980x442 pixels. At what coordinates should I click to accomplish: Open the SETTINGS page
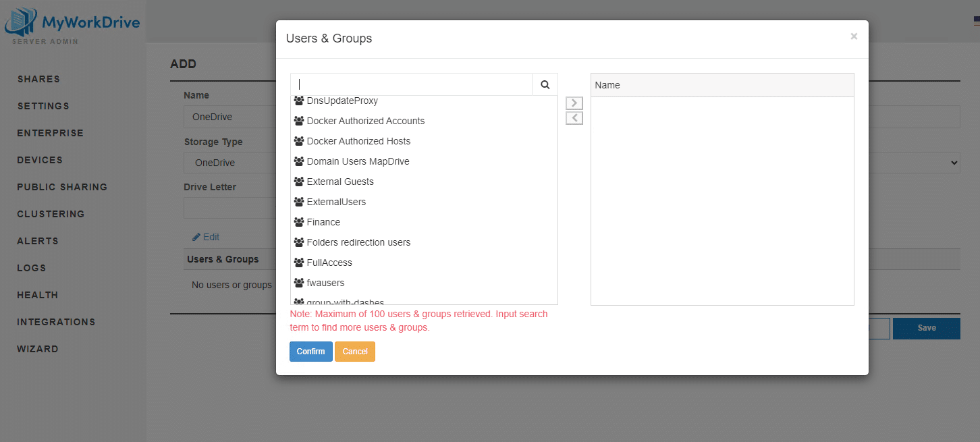[x=43, y=106]
